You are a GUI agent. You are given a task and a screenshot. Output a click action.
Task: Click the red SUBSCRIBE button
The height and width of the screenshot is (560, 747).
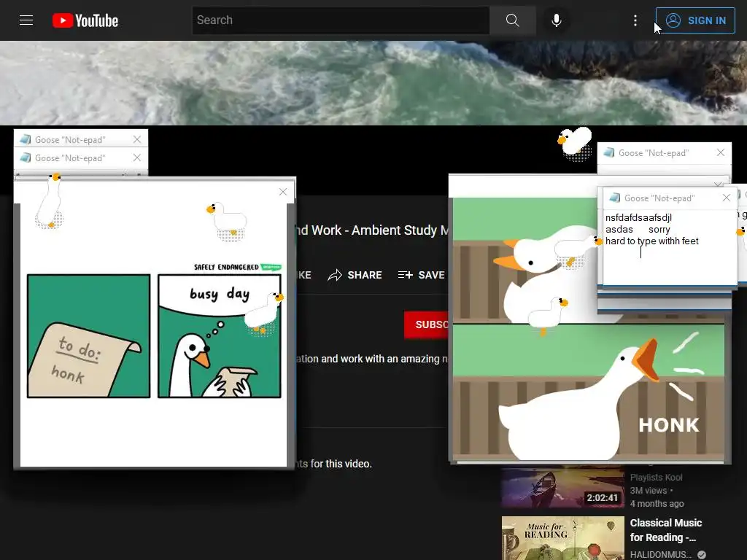[x=426, y=324]
